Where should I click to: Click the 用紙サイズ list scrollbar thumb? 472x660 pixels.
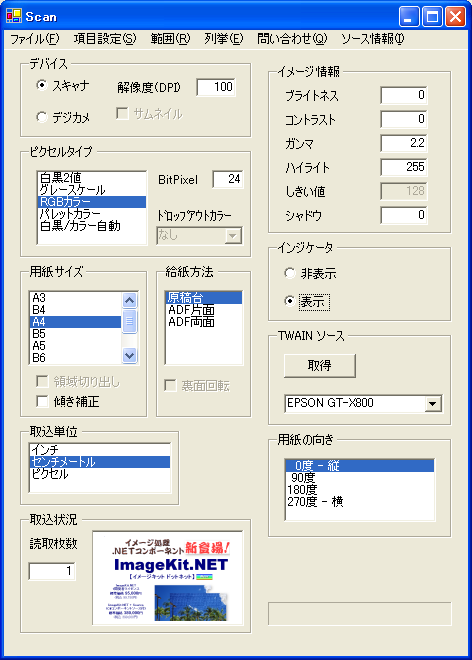click(x=129, y=321)
